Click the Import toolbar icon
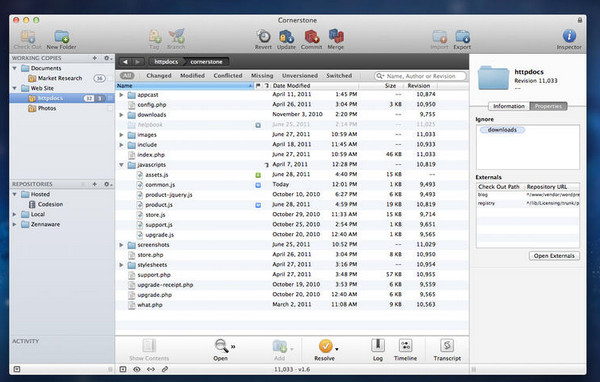 click(x=439, y=37)
